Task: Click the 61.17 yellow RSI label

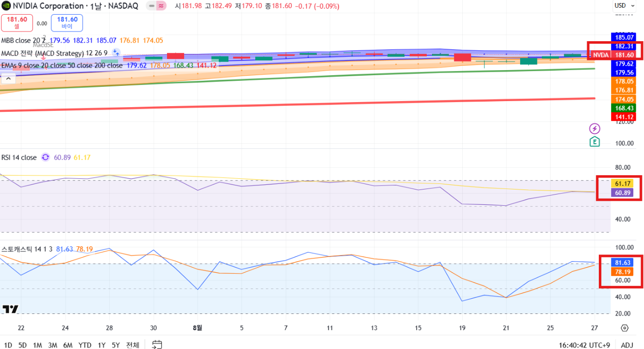Action: pos(622,183)
